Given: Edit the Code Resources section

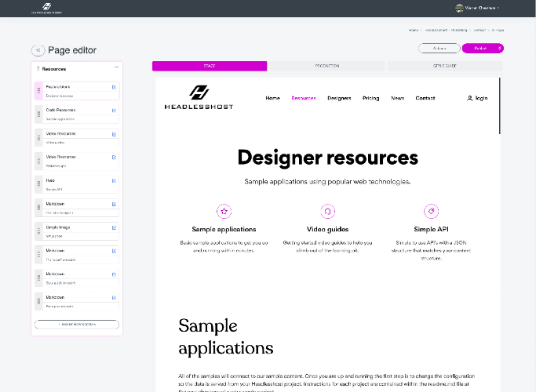Looking at the screenshot, I should 114,111.
